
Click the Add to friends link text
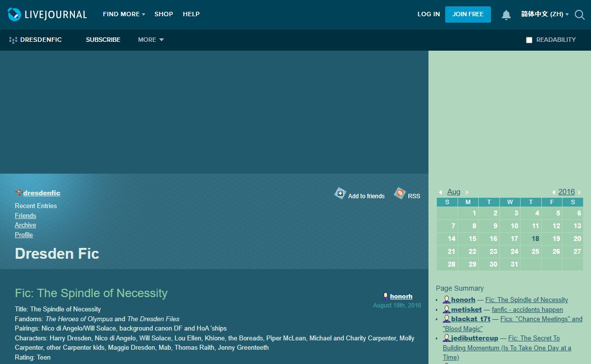point(366,196)
